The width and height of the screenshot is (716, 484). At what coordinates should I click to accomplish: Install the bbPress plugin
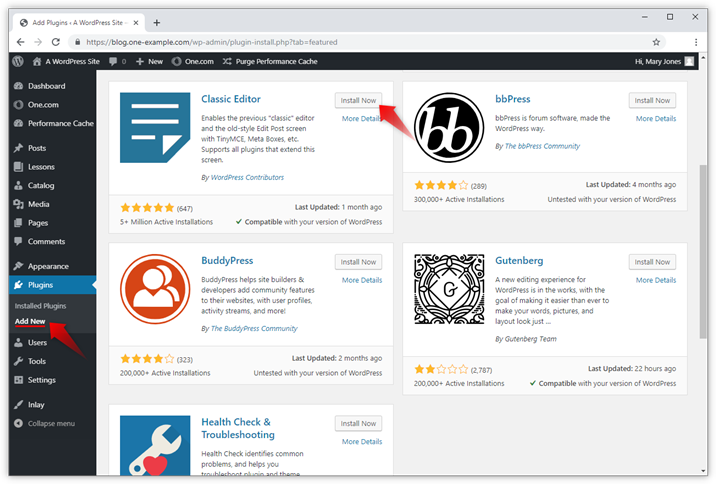pyautogui.click(x=652, y=100)
